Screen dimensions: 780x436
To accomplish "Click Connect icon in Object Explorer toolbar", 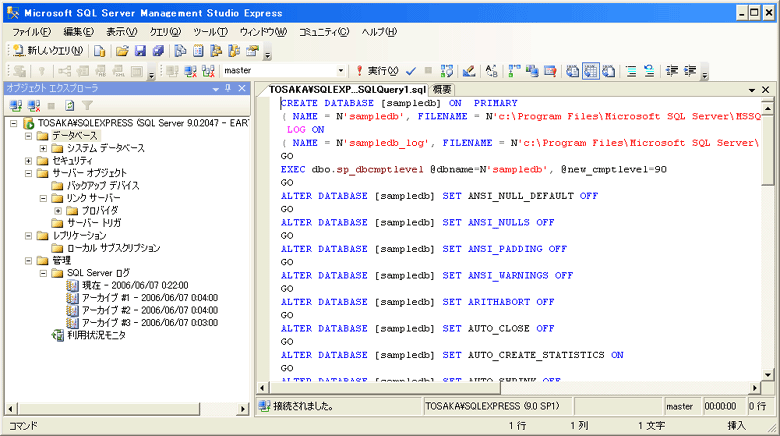I will click(16, 106).
